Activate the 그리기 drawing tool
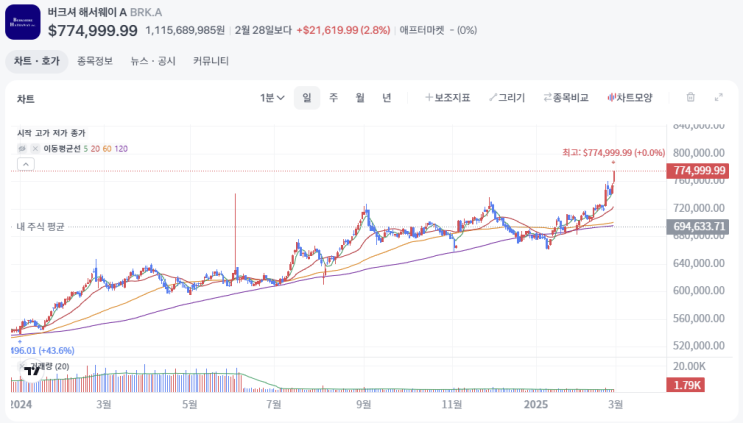Viewport: 743px width, 423px height. (x=507, y=98)
